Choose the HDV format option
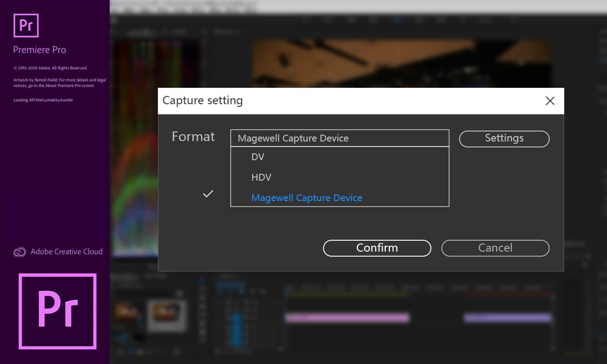Viewport: 607px width, 364px height. point(261,177)
